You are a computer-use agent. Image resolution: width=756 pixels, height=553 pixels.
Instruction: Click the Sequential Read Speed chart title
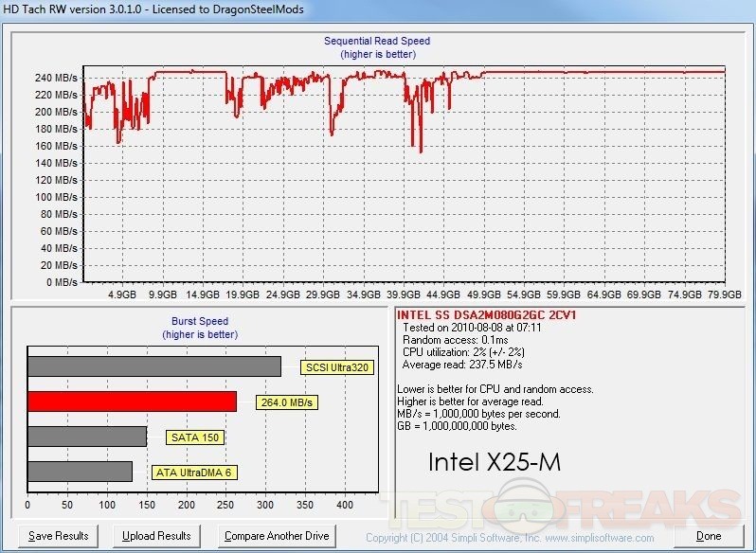coord(377,41)
